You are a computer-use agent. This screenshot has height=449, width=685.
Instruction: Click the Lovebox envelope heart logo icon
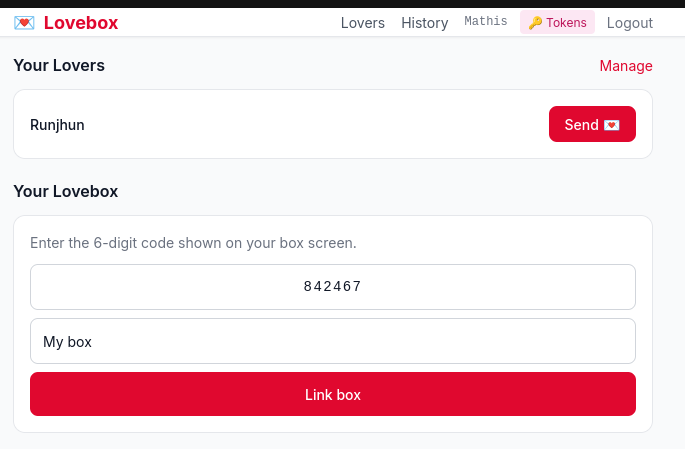pos(24,23)
